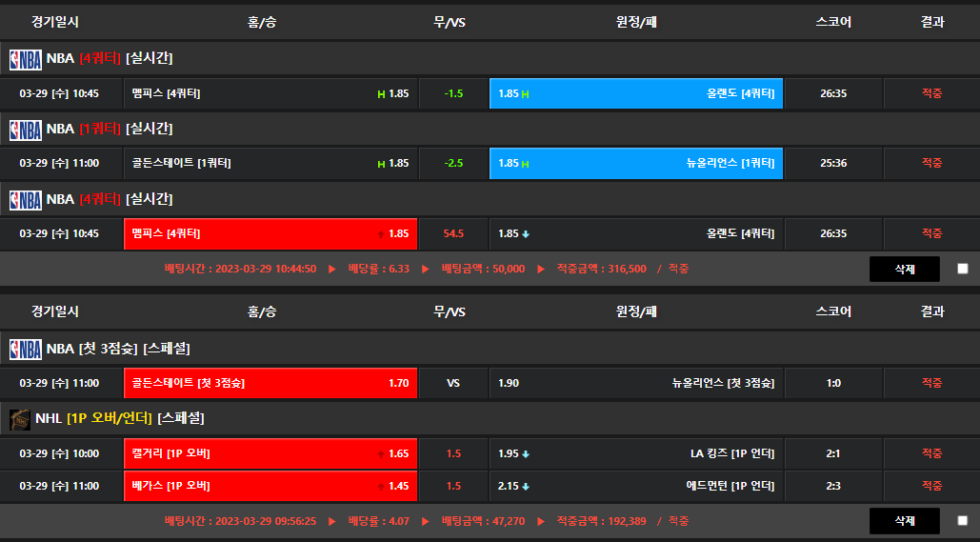Click the down arrow beside the 2.15 odds
Screen dimensions: 980x542
(526, 487)
